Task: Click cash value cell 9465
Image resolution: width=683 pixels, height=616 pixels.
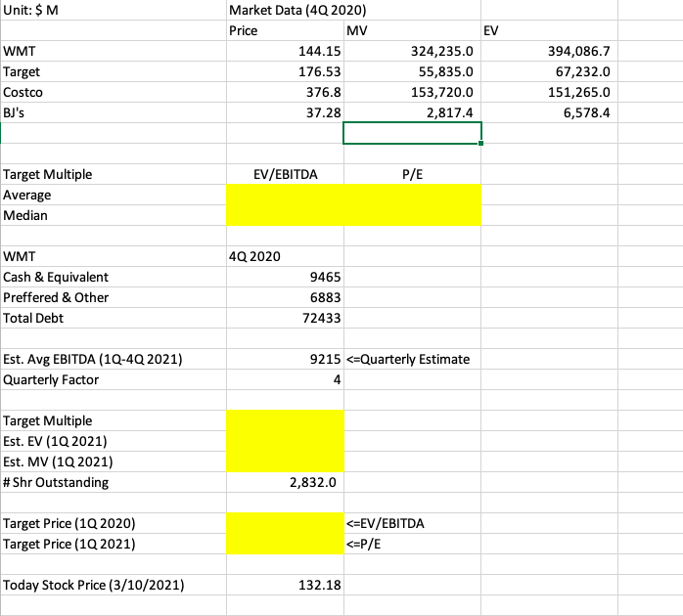Action: tap(285, 277)
